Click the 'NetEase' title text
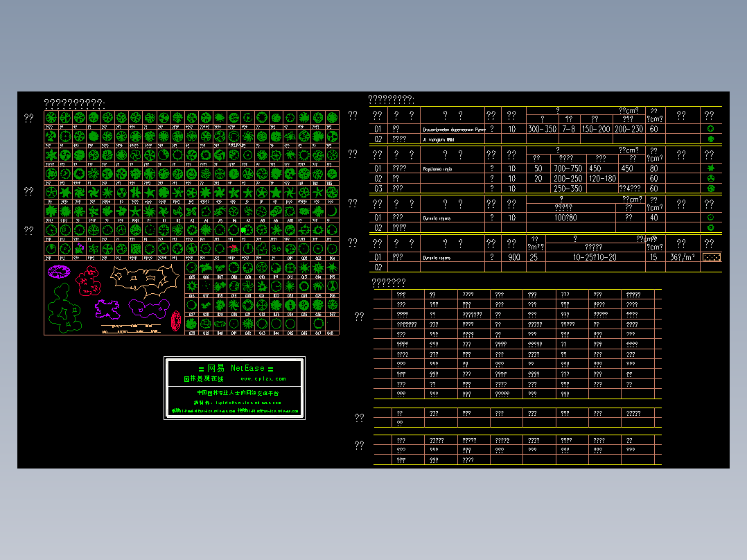The image size is (747, 560). [x=248, y=368]
